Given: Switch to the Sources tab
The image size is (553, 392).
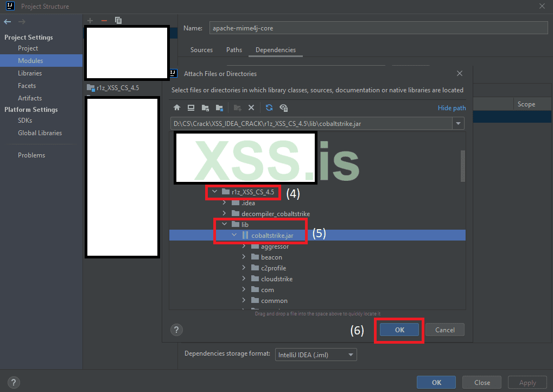Looking at the screenshot, I should tap(201, 50).
